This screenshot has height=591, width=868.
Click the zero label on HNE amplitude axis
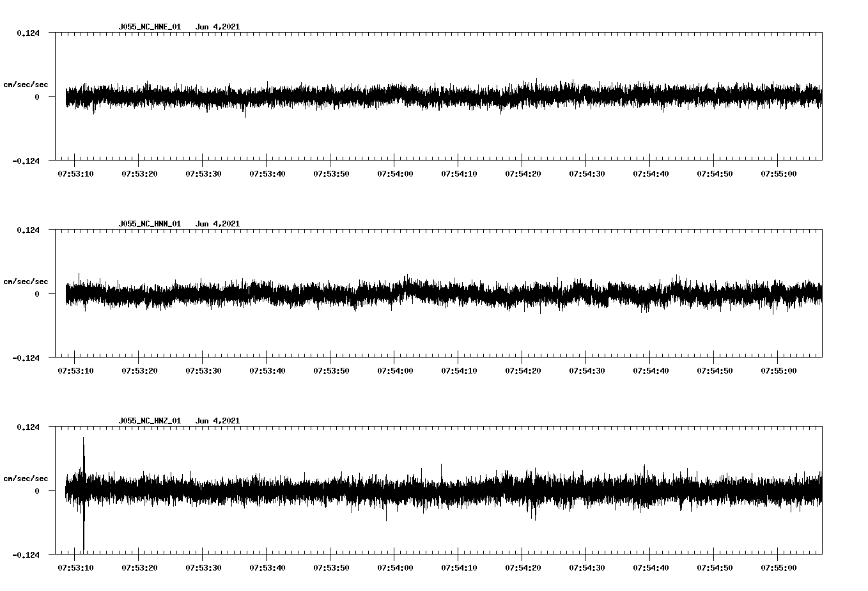tap(37, 97)
